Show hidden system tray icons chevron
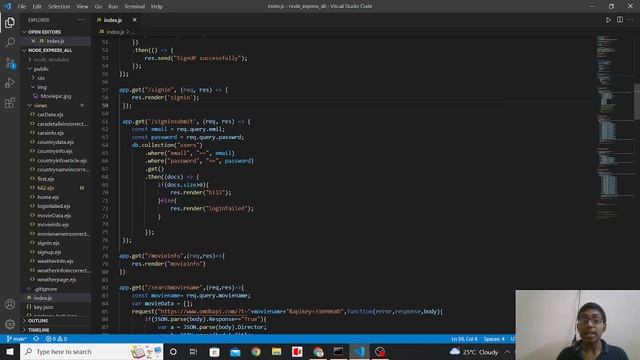This screenshot has height=360, width=640. point(507,351)
